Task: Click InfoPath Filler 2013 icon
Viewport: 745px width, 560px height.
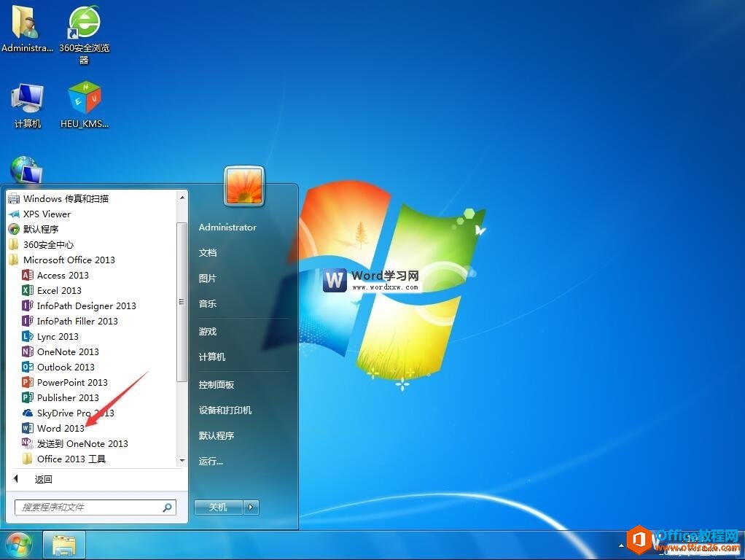Action: 28,321
